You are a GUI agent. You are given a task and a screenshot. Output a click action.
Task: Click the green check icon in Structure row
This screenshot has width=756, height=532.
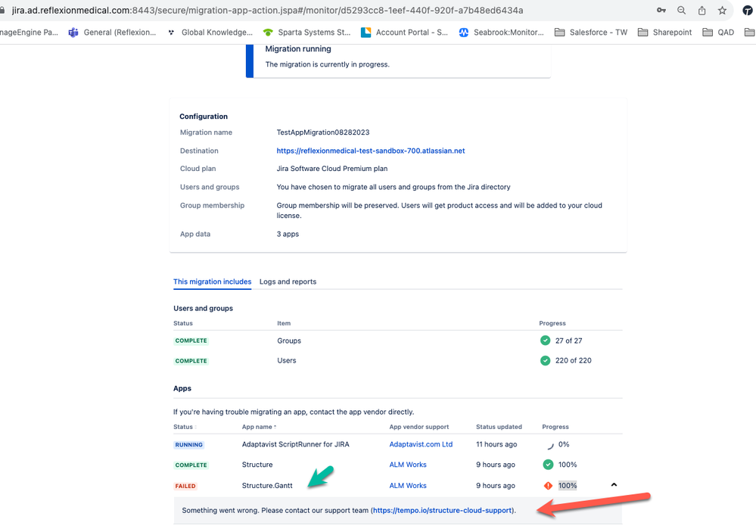(548, 465)
